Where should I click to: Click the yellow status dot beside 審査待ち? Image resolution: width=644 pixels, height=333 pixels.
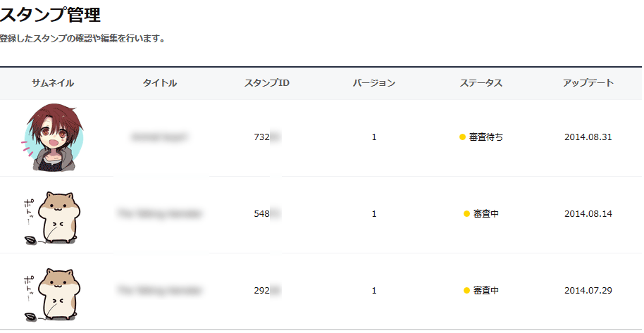point(462,137)
